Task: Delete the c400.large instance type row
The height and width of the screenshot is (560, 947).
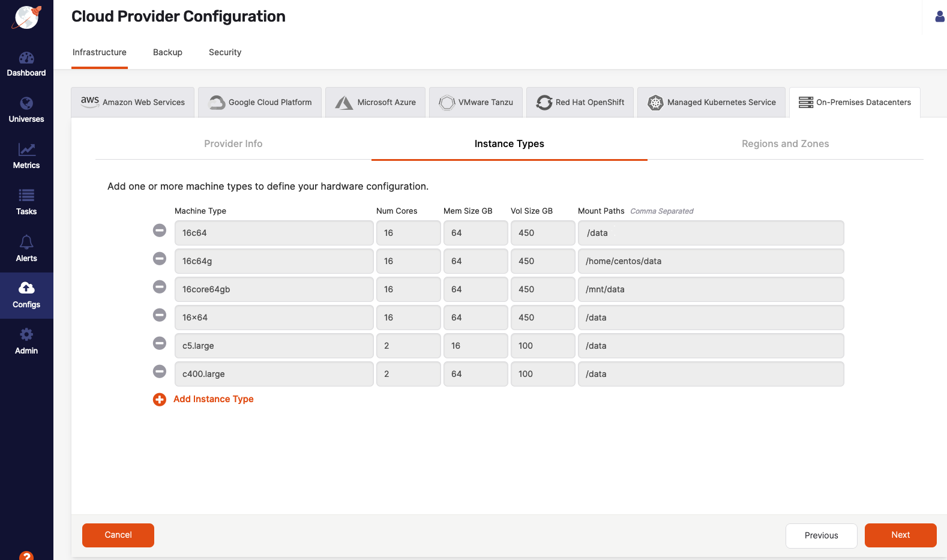Action: pos(160,372)
